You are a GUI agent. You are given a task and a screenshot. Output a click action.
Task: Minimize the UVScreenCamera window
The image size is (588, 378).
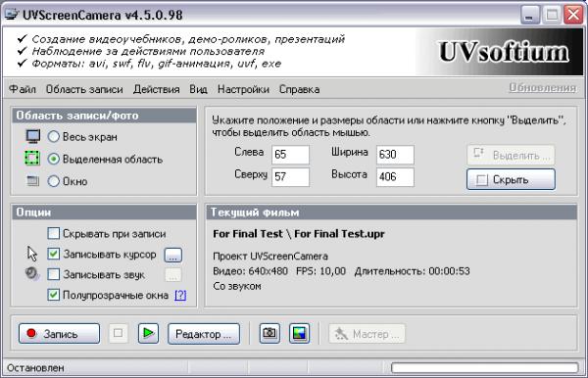529,15
